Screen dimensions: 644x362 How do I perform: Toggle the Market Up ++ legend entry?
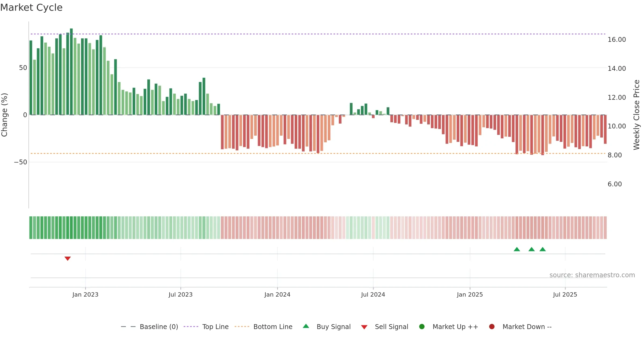point(448,327)
